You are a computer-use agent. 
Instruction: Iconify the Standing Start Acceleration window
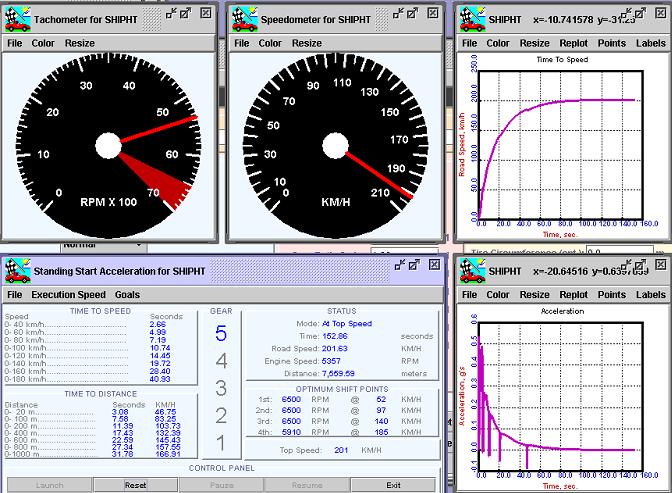pos(399,265)
